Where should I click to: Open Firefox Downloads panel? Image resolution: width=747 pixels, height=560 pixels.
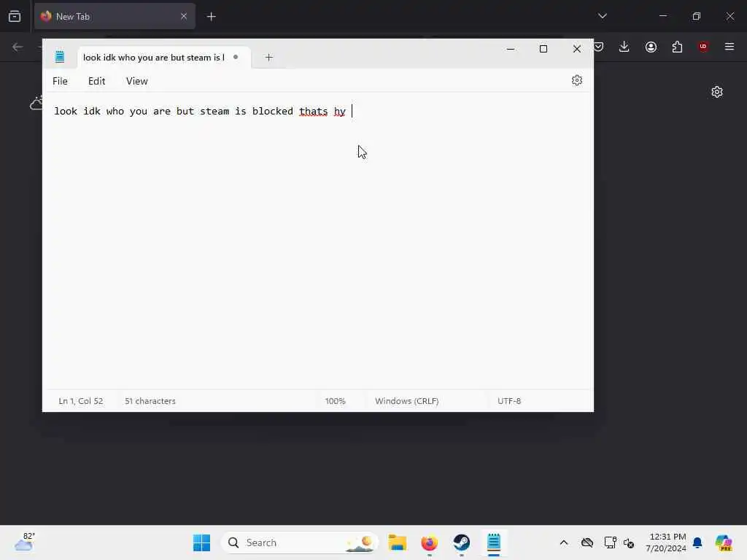tap(624, 47)
